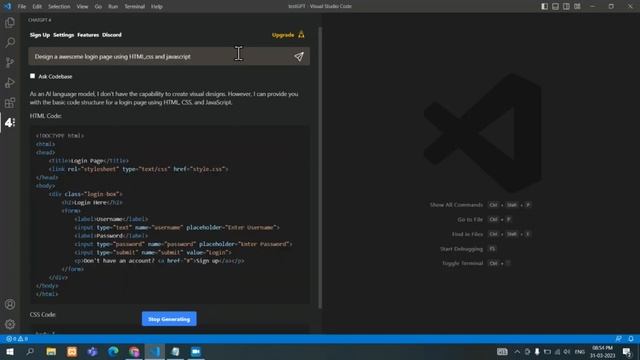Open notifications bell in status bar
This screenshot has width=640, height=360.
coord(631,339)
